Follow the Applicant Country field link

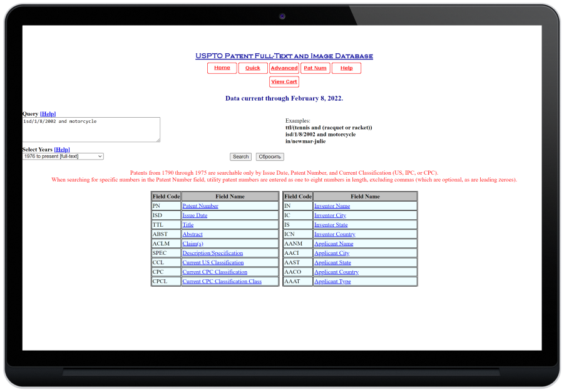pos(336,272)
